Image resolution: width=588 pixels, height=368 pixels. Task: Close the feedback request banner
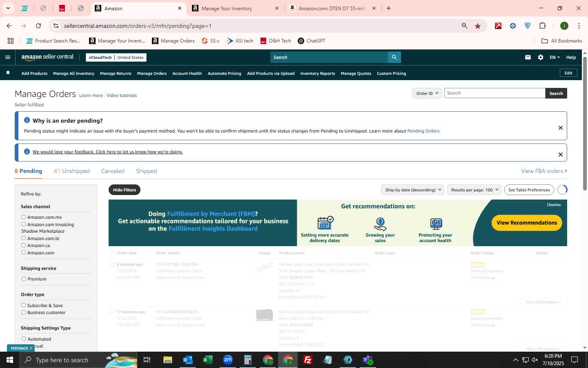[x=561, y=155]
